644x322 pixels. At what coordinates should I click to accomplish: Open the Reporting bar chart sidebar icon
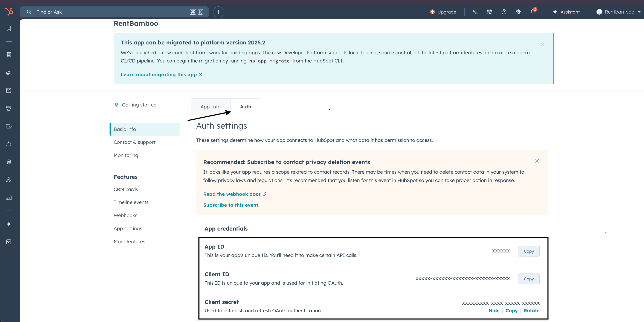(9, 198)
